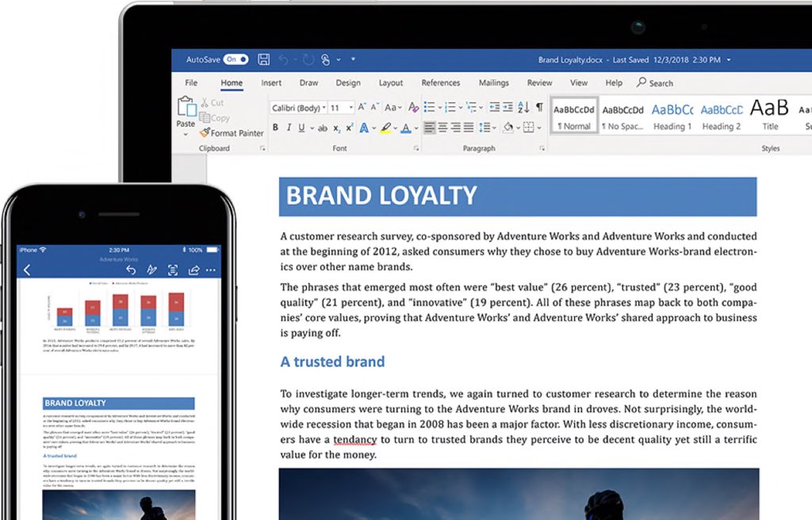Click the Redo circular arrow icon

pyautogui.click(x=308, y=60)
